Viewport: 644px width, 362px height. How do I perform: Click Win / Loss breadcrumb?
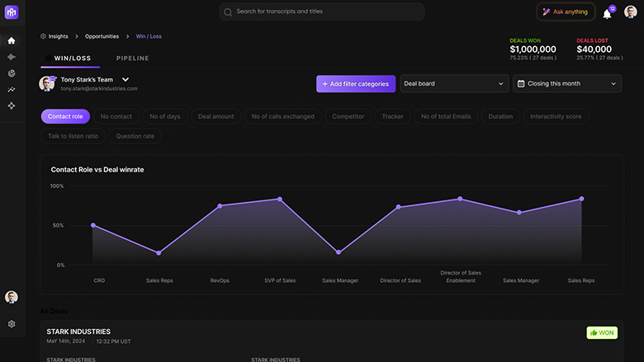[149, 36]
